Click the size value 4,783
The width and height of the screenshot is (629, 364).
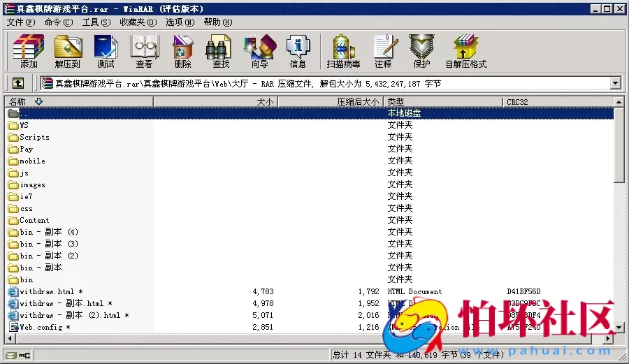click(x=263, y=291)
